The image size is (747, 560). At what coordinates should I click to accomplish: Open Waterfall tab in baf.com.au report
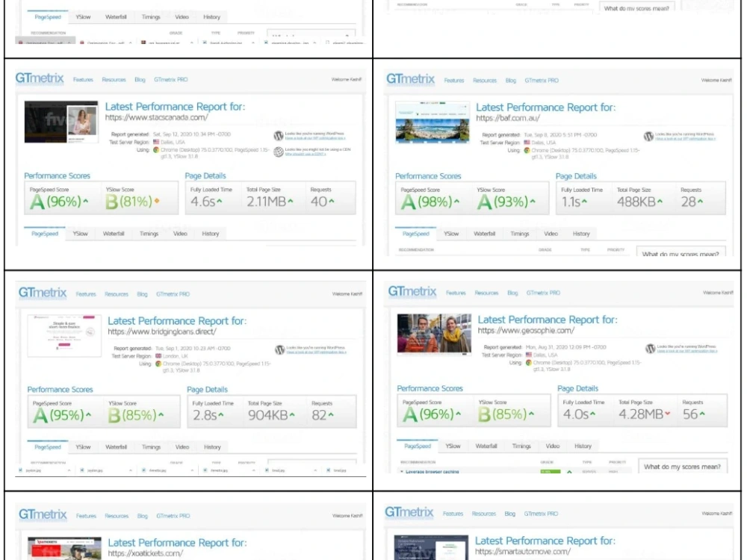tap(485, 234)
